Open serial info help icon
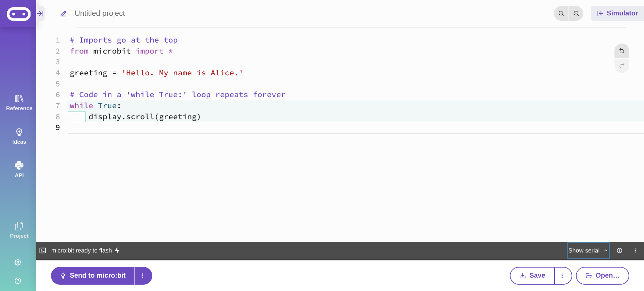 click(x=620, y=250)
